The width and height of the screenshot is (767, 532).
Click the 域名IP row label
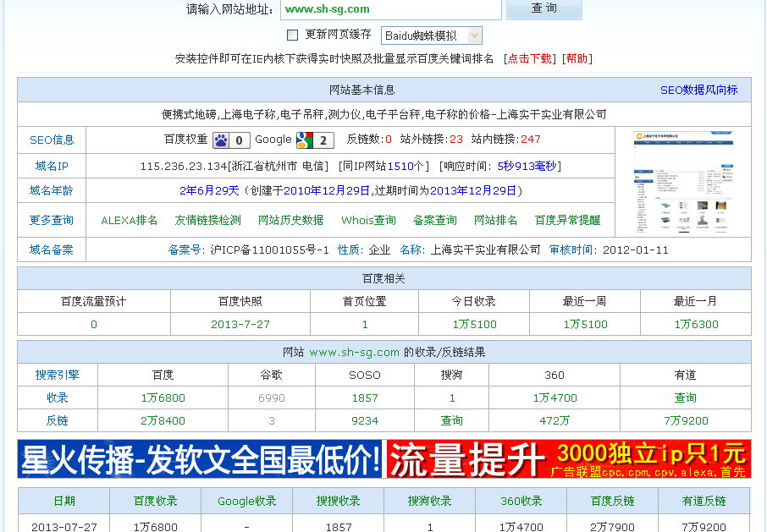52,166
